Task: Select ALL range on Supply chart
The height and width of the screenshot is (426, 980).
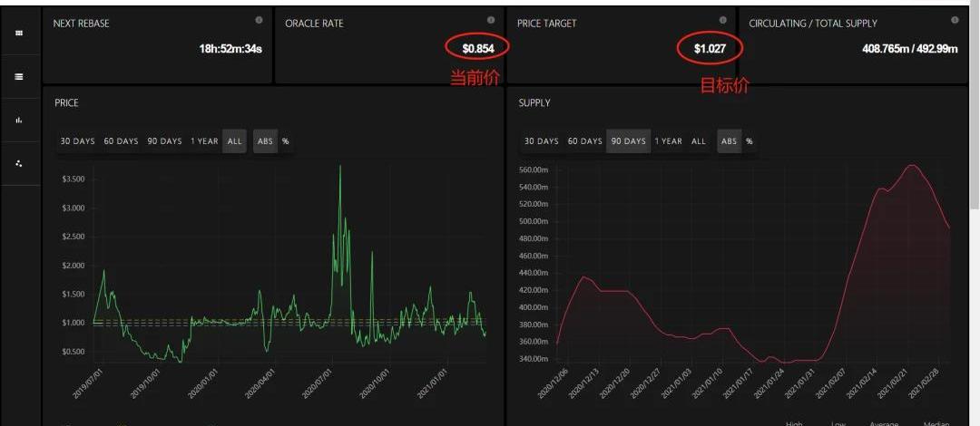Action: (x=699, y=141)
